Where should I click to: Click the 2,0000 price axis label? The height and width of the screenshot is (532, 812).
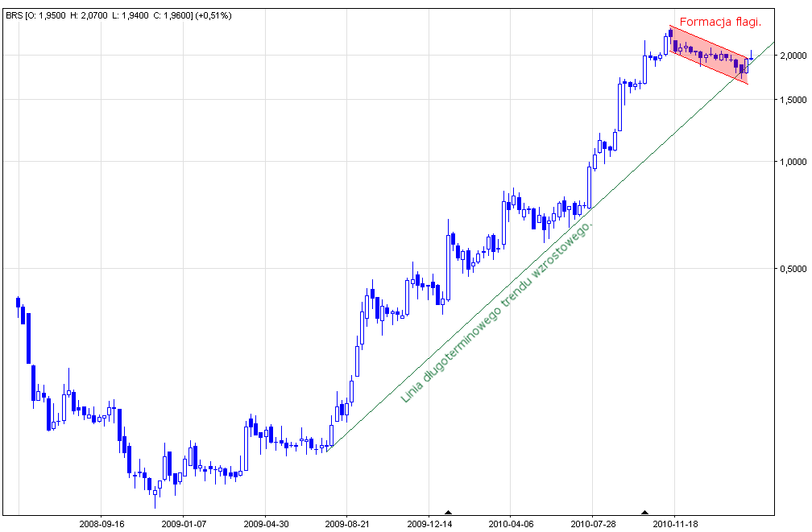click(x=792, y=56)
